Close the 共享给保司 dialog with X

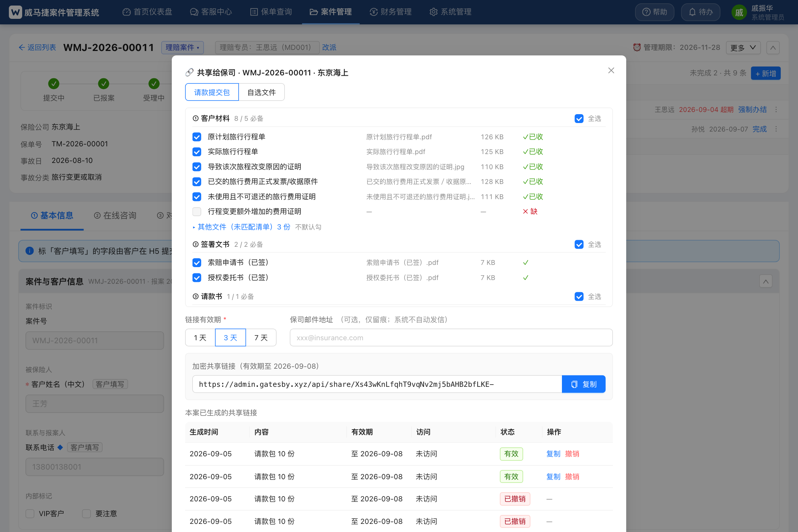[x=611, y=71]
